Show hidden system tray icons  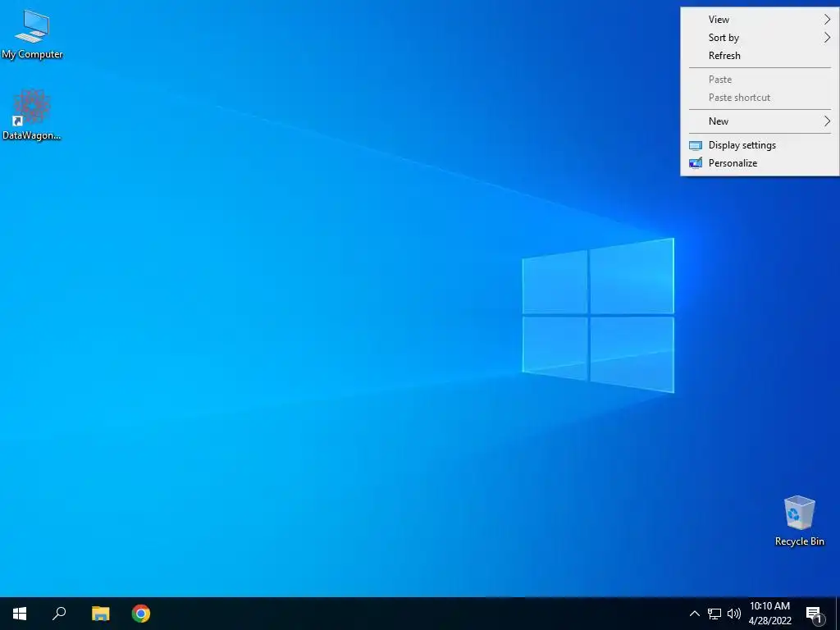coord(694,614)
